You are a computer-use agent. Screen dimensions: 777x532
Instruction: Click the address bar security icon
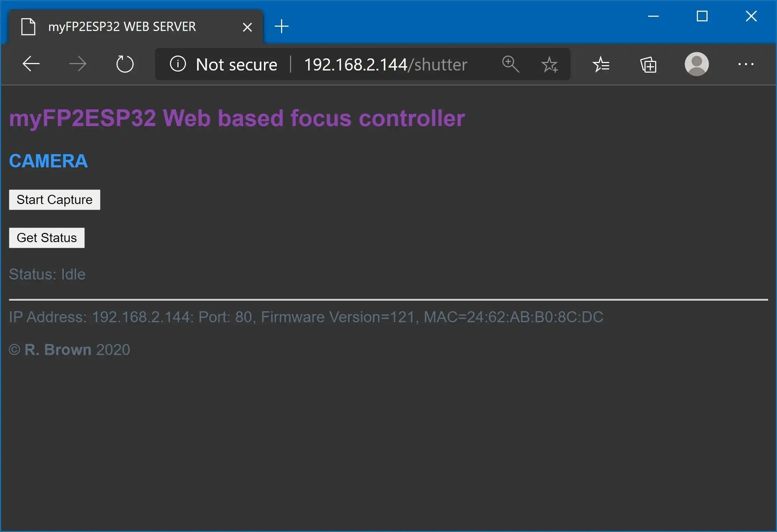point(178,64)
